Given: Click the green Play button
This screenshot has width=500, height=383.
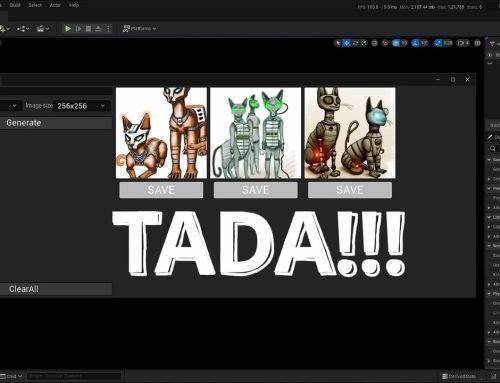Looking at the screenshot, I should 68,29.
